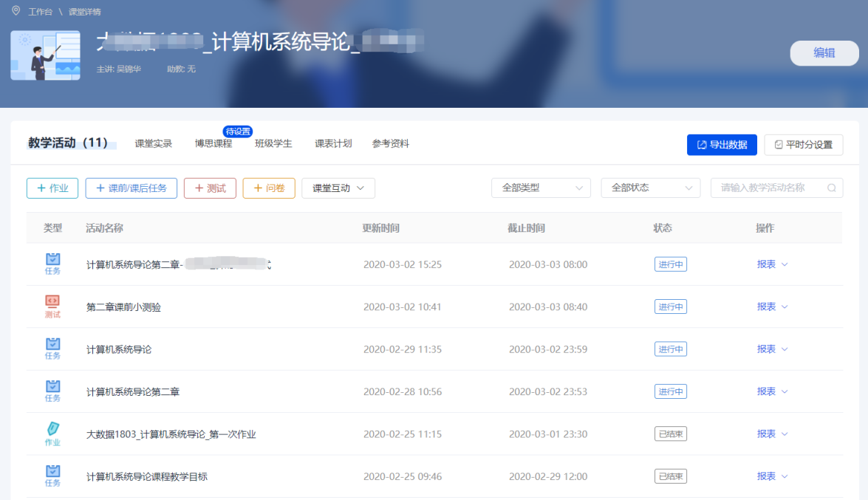Click the 编辑 button in the header
The image size is (868, 500).
click(x=824, y=53)
